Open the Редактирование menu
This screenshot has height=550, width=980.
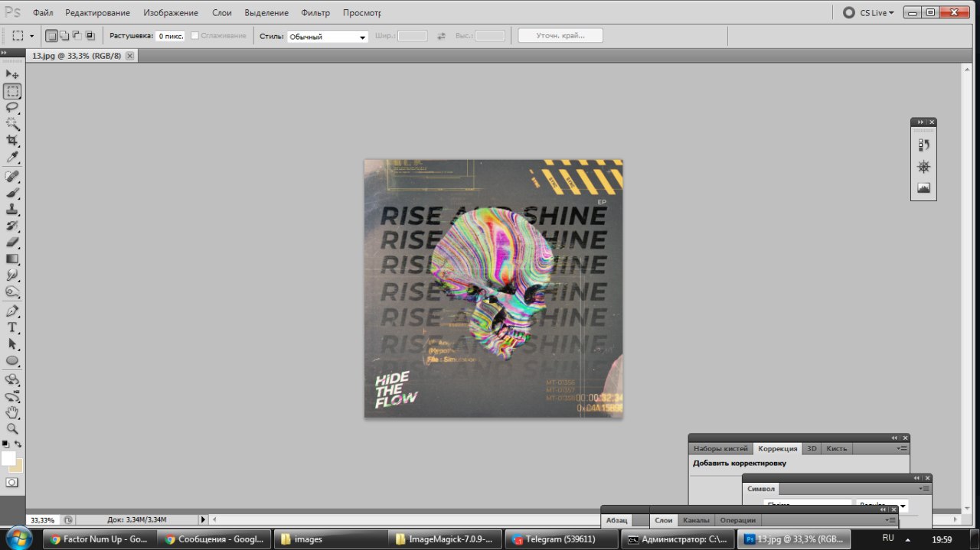click(x=97, y=13)
